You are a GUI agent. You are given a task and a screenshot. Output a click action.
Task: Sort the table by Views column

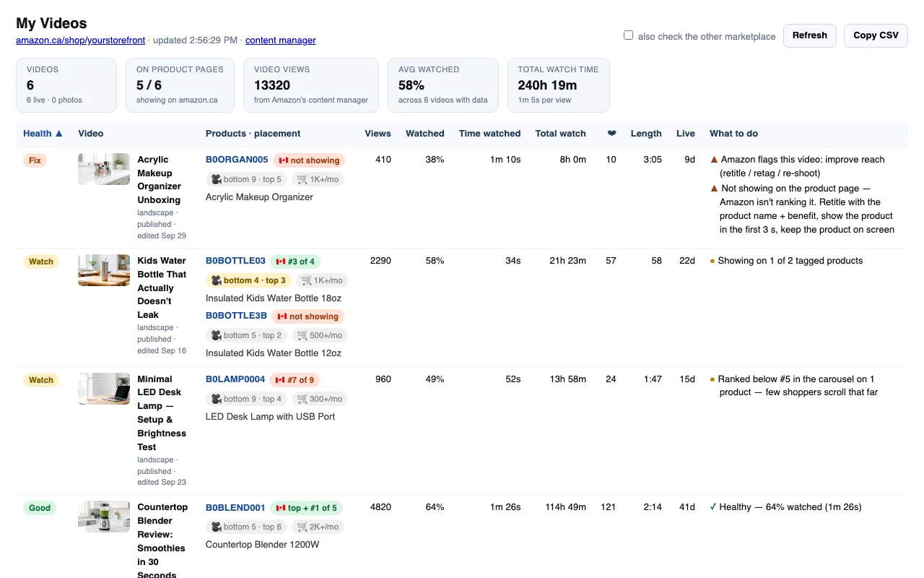tap(378, 134)
